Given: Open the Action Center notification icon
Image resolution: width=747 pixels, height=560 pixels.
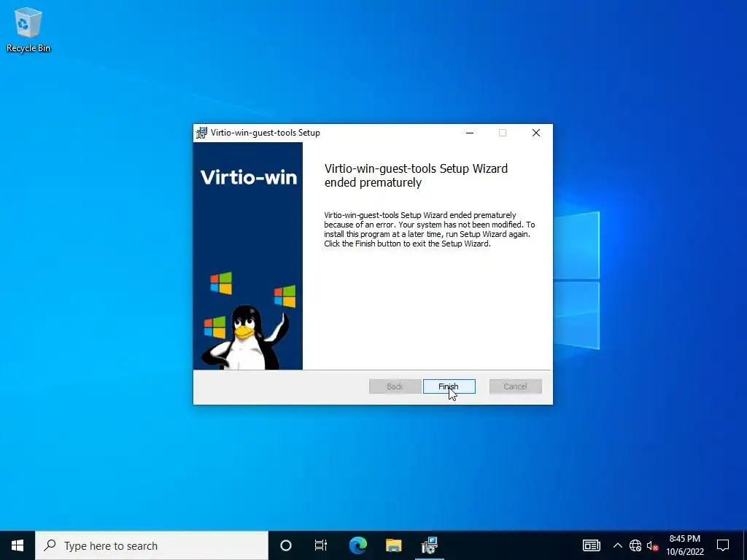Looking at the screenshot, I should point(723,545).
